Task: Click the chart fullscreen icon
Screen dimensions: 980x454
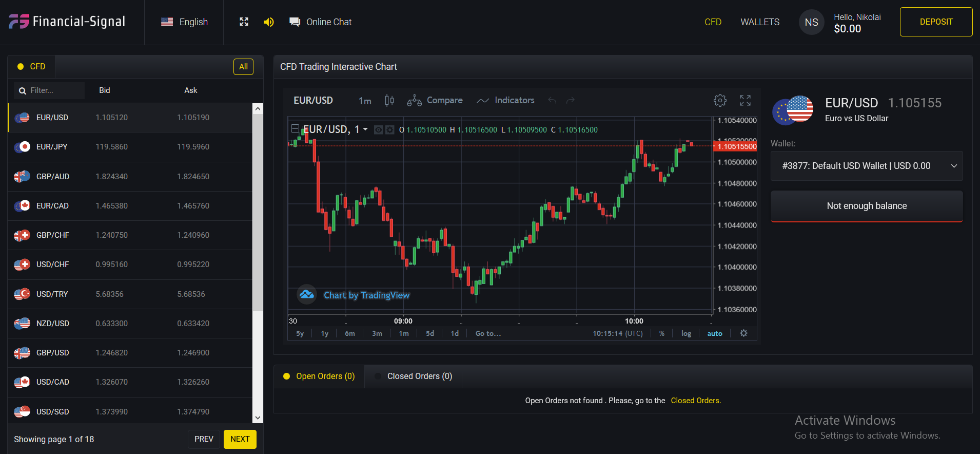Action: [x=745, y=101]
